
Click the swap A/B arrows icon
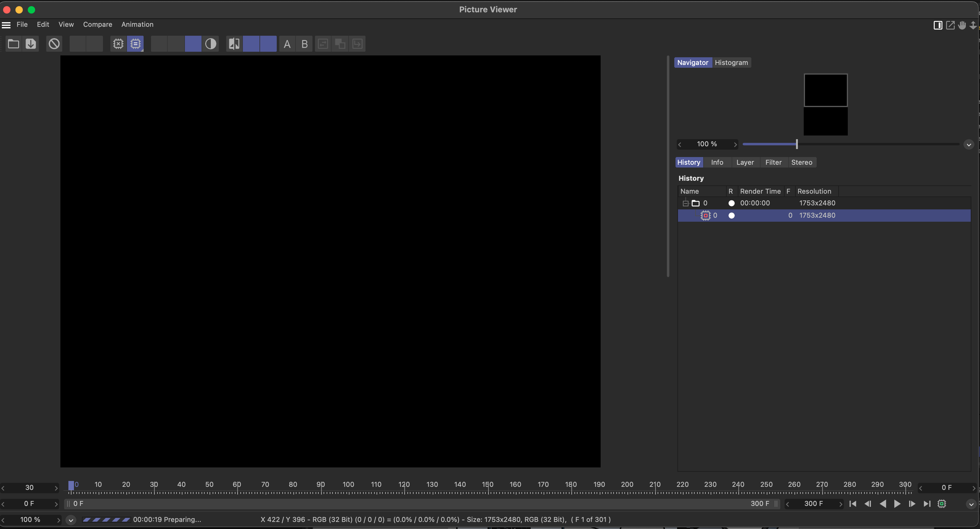[323, 44]
